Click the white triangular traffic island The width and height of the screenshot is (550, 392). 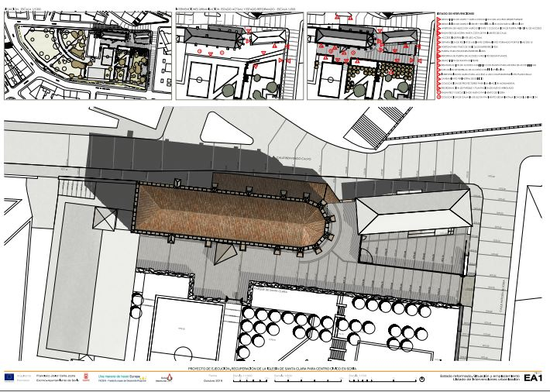[x=226, y=129]
